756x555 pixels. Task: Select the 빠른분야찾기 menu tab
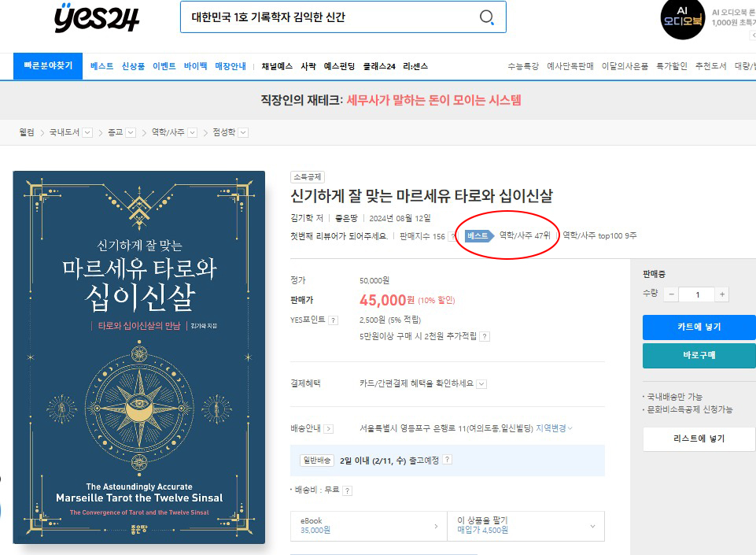coord(48,66)
